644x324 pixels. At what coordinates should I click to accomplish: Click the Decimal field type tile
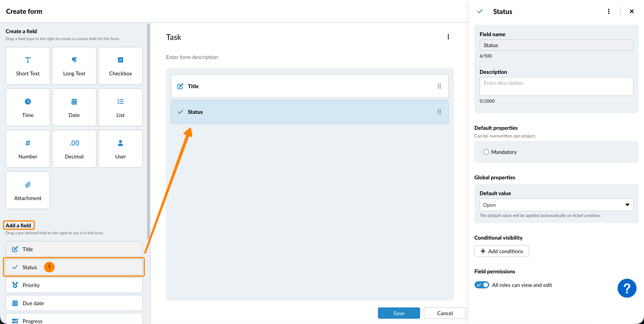tap(74, 149)
